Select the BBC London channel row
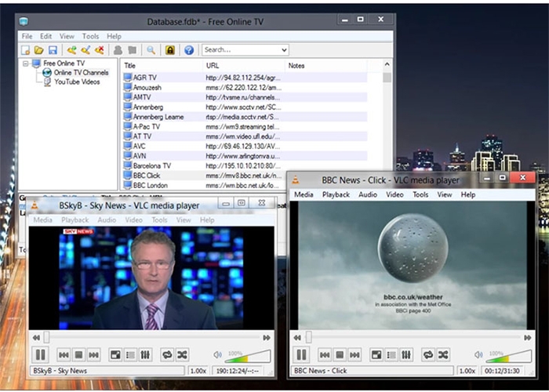The image size is (549, 392). tap(205, 186)
